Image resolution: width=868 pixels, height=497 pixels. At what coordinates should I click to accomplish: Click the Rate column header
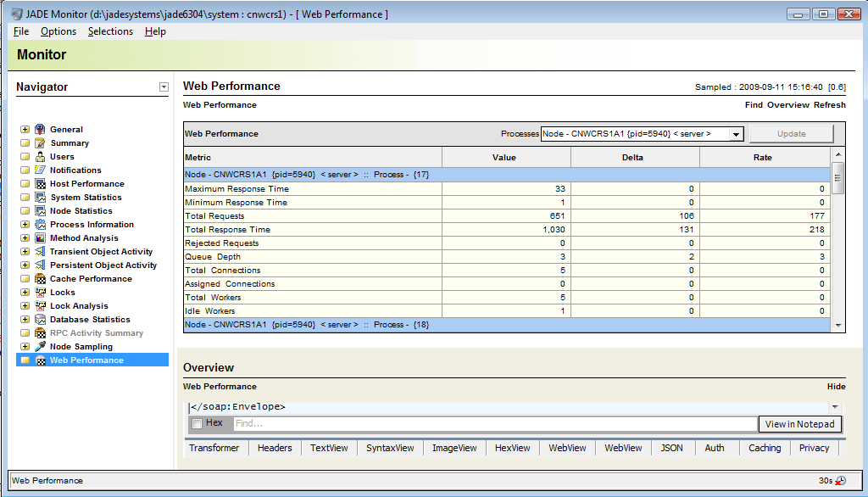pyautogui.click(x=765, y=158)
